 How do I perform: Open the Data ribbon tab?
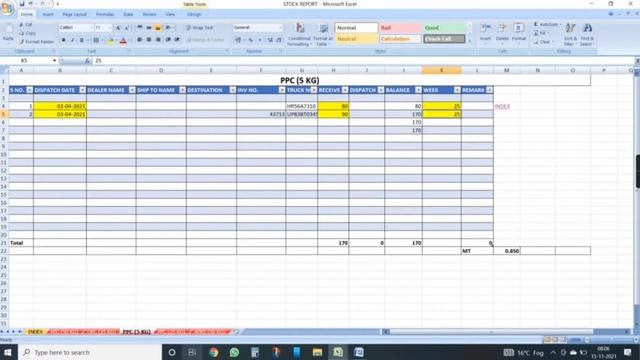(x=128, y=14)
